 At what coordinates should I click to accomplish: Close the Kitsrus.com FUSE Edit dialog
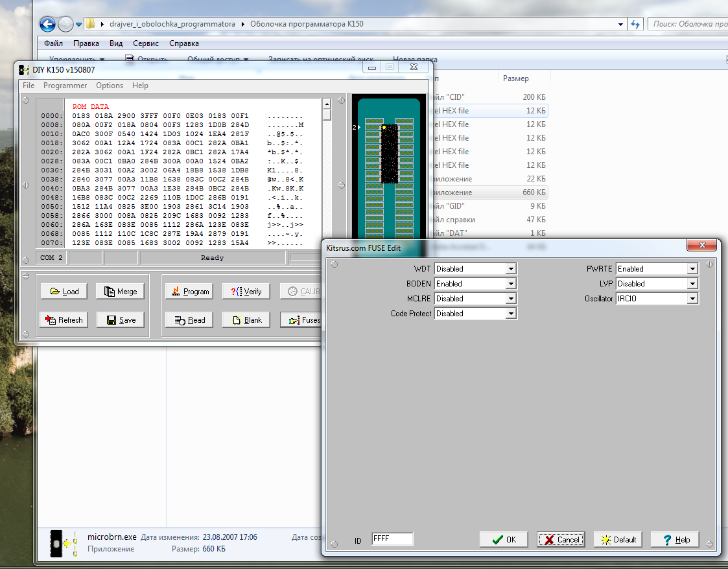[x=702, y=245]
